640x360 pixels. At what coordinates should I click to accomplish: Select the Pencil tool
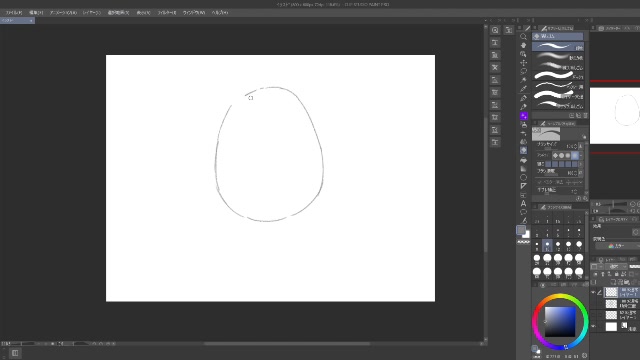tap(523, 107)
